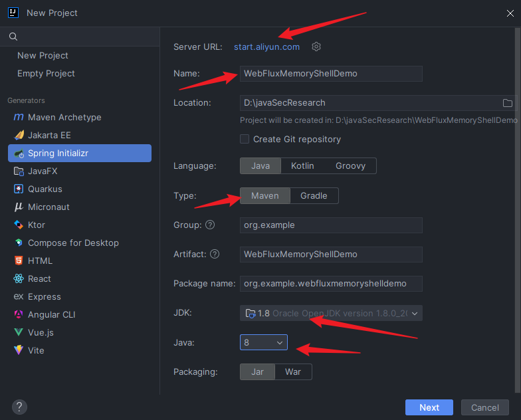The height and width of the screenshot is (420, 521).
Task: Enable Create Git repository checkbox
Action: (245, 139)
